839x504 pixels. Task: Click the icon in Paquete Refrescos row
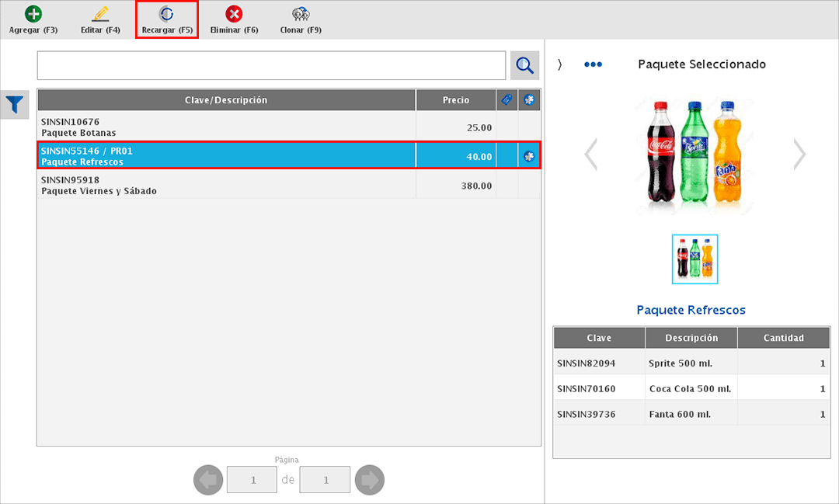pos(529,156)
